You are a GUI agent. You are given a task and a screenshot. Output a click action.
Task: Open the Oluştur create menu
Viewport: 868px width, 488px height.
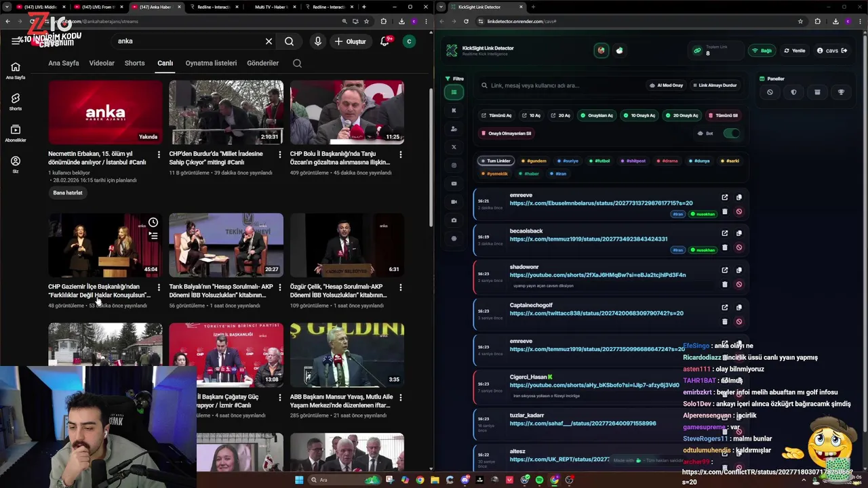point(350,41)
